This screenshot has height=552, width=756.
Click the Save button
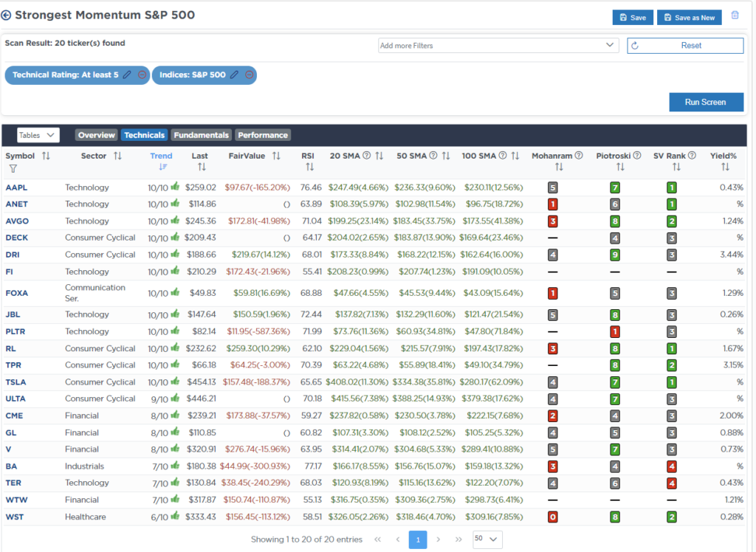(x=633, y=18)
